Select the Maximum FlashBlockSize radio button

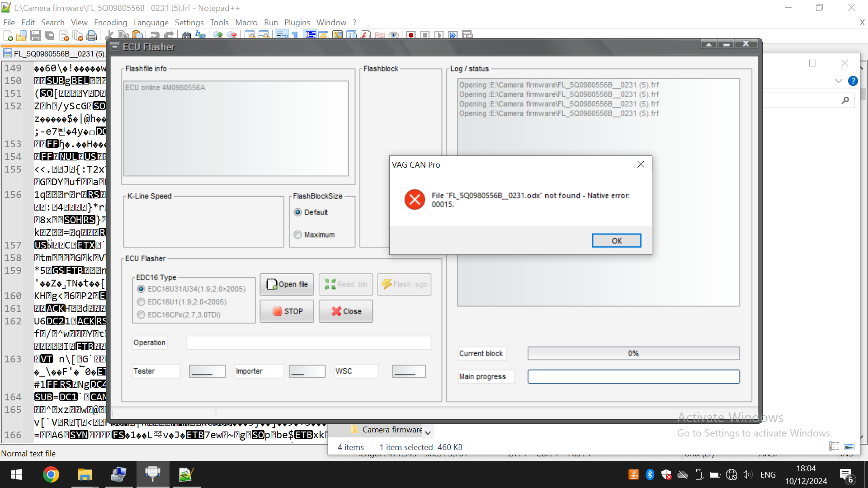pos(297,235)
